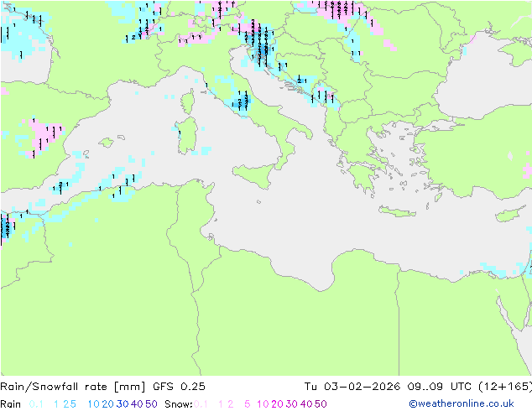Screen dimensions: 532x411
Task: Select the rain legend value 30
Action: (x=123, y=404)
